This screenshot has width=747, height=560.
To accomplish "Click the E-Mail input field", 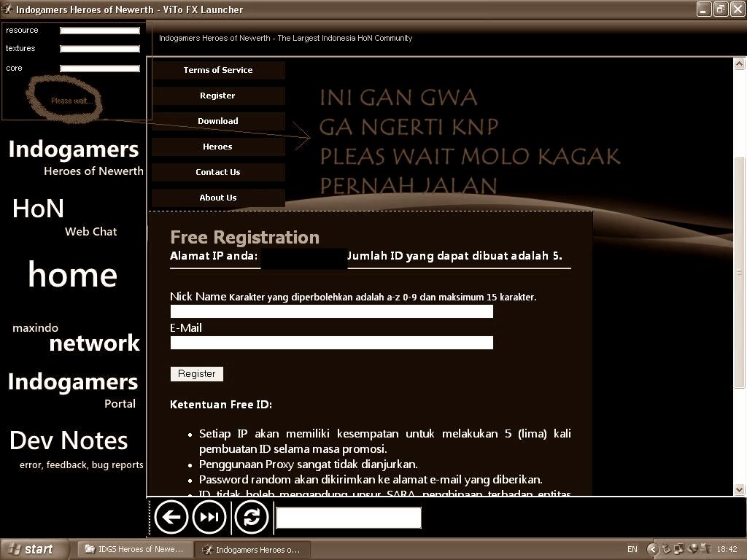I will point(332,343).
